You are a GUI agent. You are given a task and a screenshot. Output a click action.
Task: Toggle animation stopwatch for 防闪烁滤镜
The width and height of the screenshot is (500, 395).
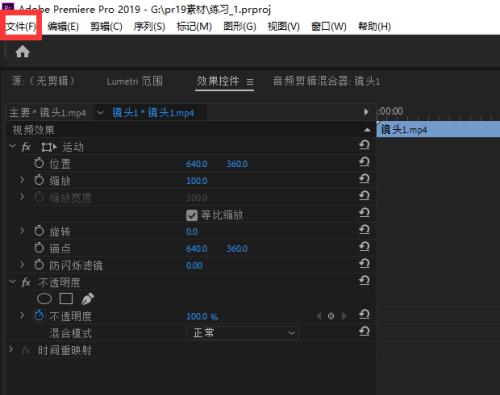pyautogui.click(x=39, y=265)
